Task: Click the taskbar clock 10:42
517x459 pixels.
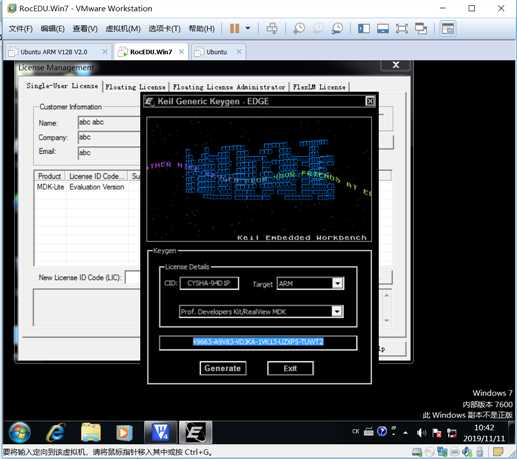Action: (x=484, y=433)
